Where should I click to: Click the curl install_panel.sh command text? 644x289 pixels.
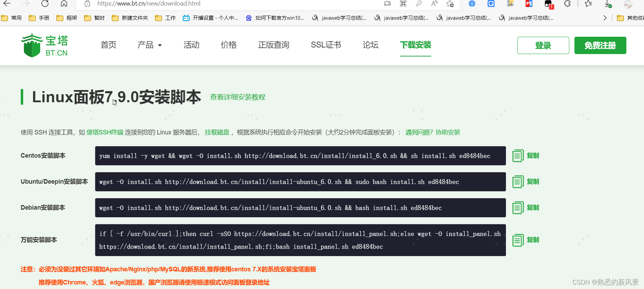(300, 240)
